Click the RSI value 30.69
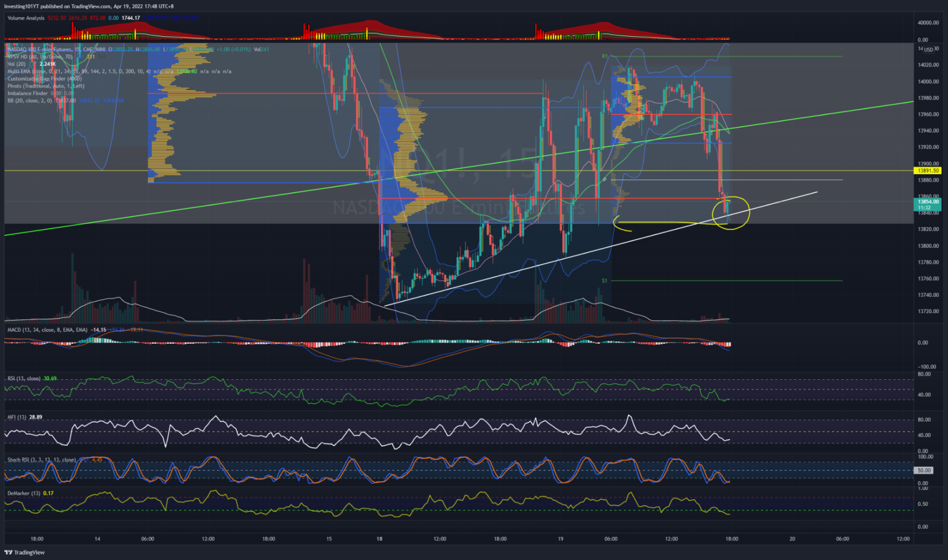Screen dimensions: 948x560 50,378
